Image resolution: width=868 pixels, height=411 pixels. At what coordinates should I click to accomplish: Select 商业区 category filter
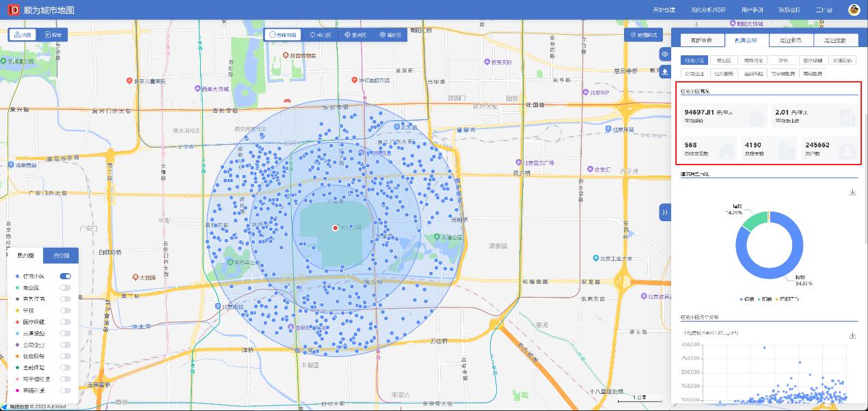click(x=724, y=61)
